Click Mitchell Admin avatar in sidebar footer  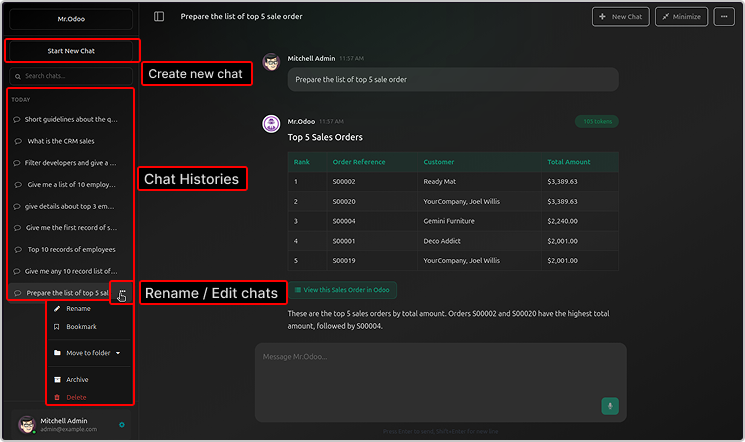[x=24, y=424]
